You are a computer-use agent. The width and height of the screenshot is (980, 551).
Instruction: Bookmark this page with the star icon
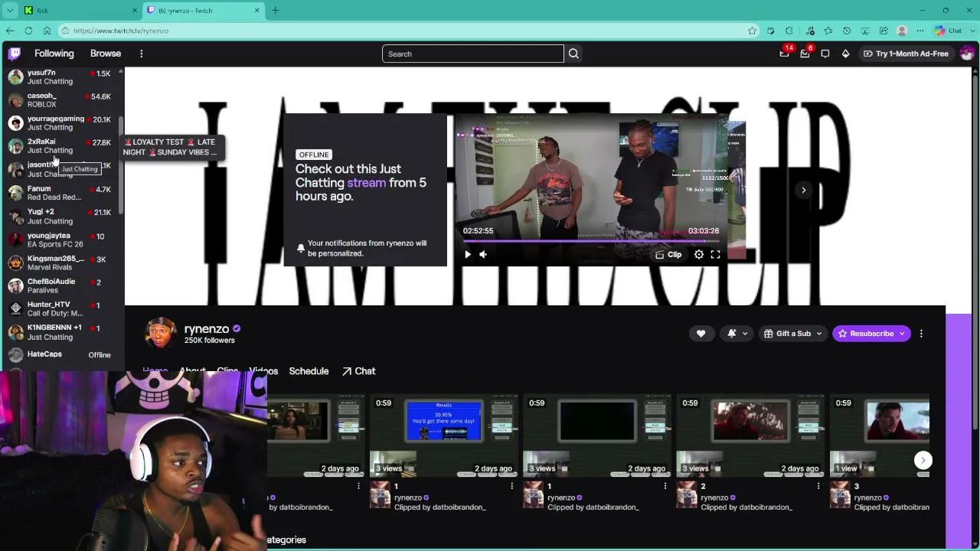click(x=753, y=31)
